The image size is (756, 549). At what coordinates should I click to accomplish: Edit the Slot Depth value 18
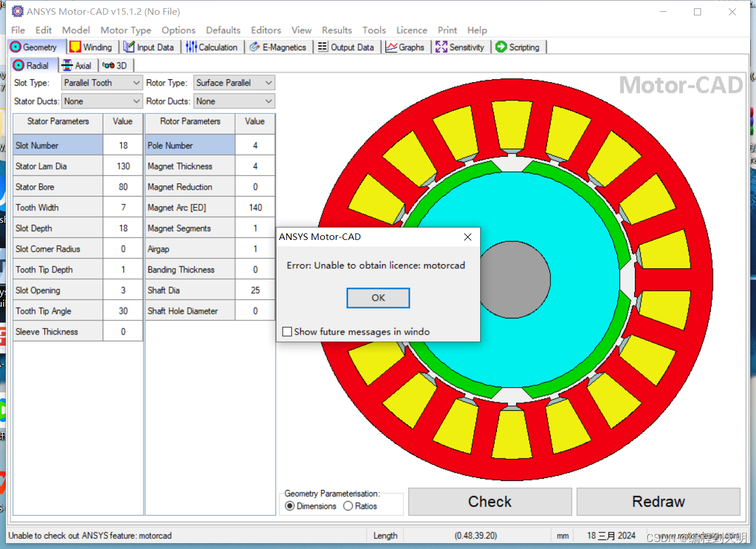123,228
